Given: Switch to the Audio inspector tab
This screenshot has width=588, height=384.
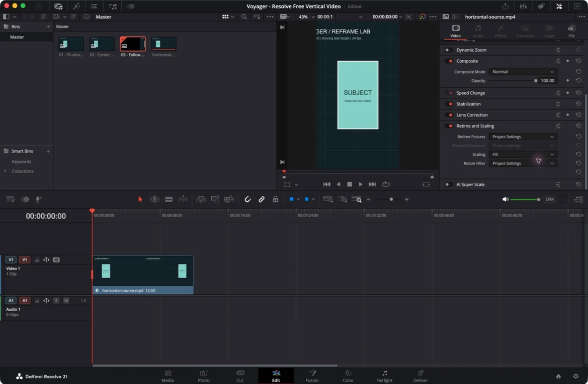Looking at the screenshot, I should tap(478, 31).
